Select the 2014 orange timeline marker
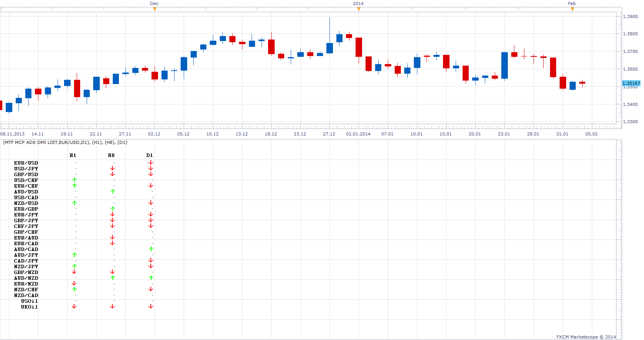 [359, 9]
